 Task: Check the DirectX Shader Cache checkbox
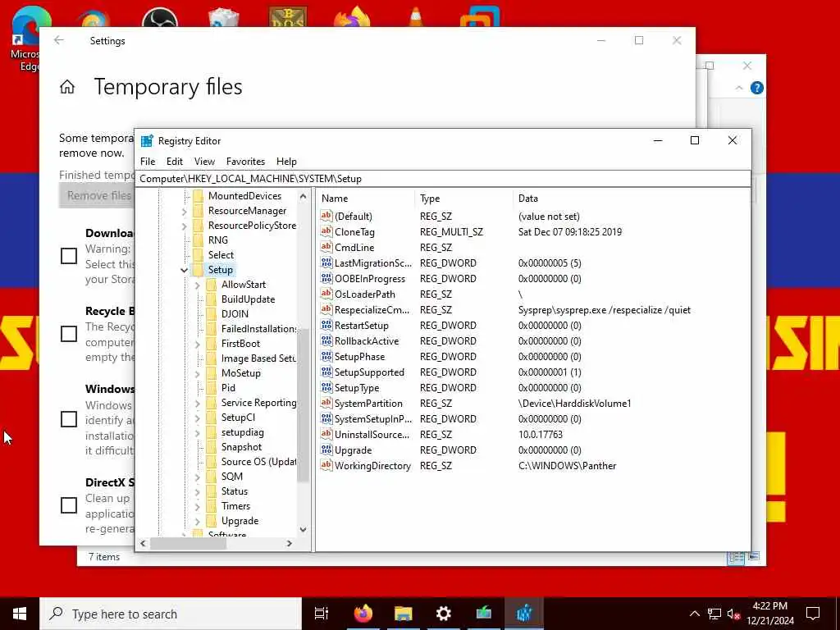[x=69, y=505]
